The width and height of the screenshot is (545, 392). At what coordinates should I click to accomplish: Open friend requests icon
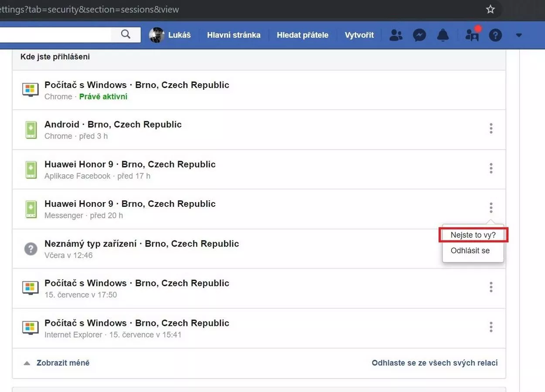396,35
